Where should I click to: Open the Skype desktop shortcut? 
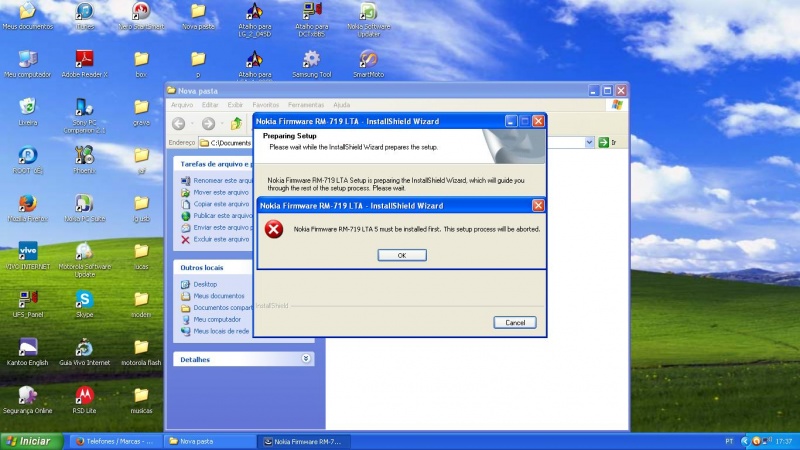coord(85,304)
